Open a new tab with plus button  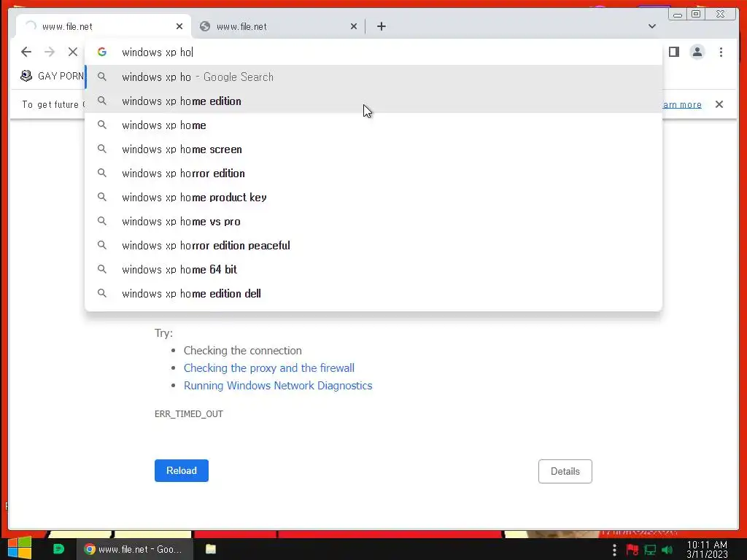(x=381, y=26)
